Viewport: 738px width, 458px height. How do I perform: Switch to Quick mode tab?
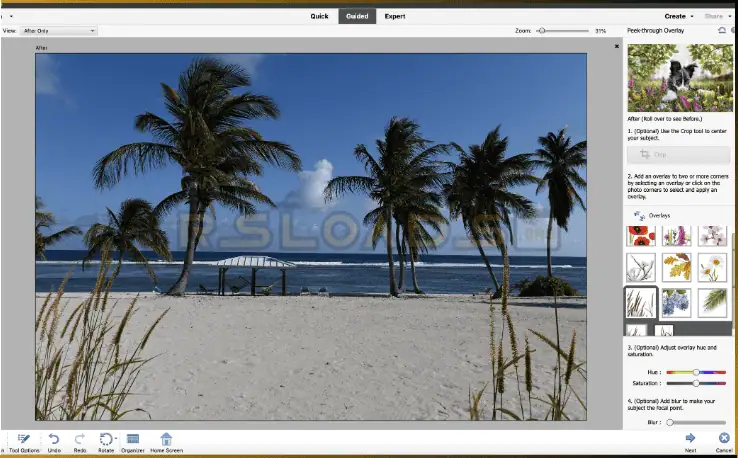(x=319, y=16)
